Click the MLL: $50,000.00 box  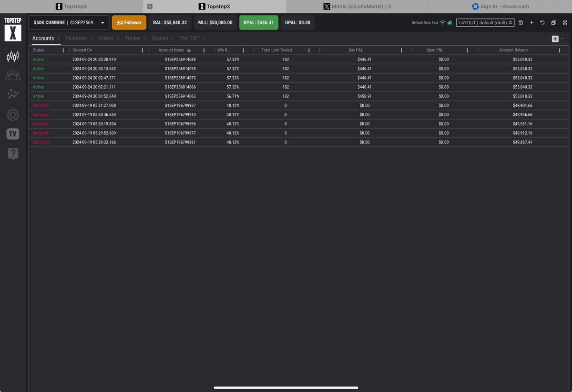pos(215,22)
